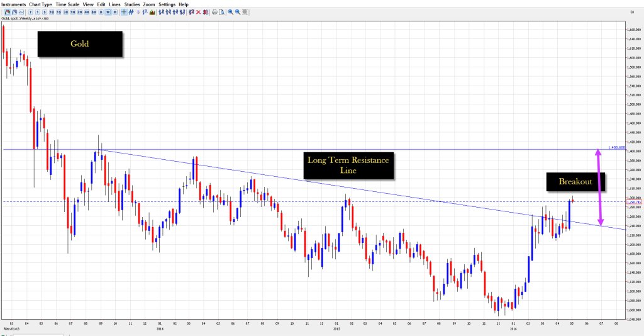Screen dimensions: 644x336
Task: Open the Lines menu
Action: pyautogui.click(x=114, y=4)
